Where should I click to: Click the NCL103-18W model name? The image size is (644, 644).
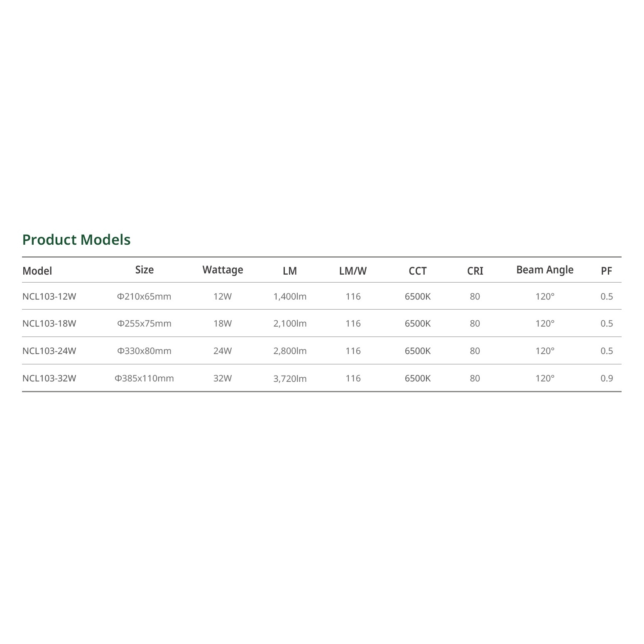click(49, 324)
